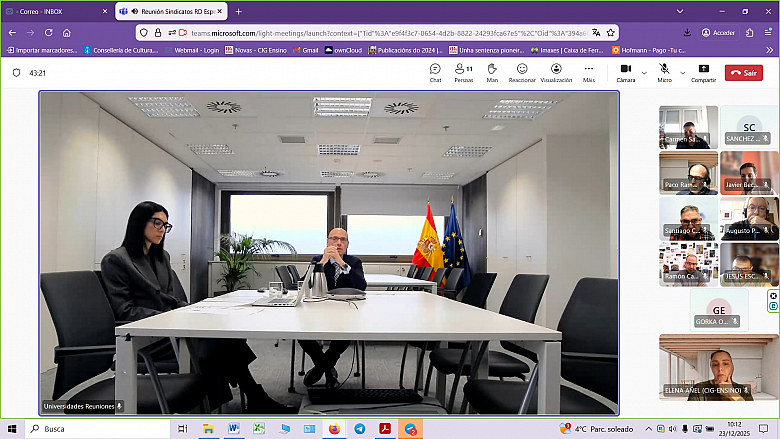Toggle the Cámara on or off
Viewport: 780px width, 439px height.
pos(626,72)
